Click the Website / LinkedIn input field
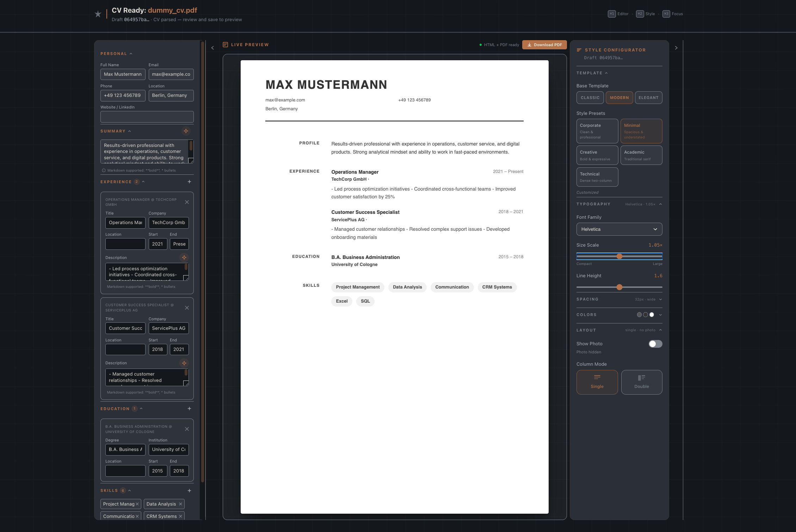Screen dimensions: 796x532 pos(147,117)
